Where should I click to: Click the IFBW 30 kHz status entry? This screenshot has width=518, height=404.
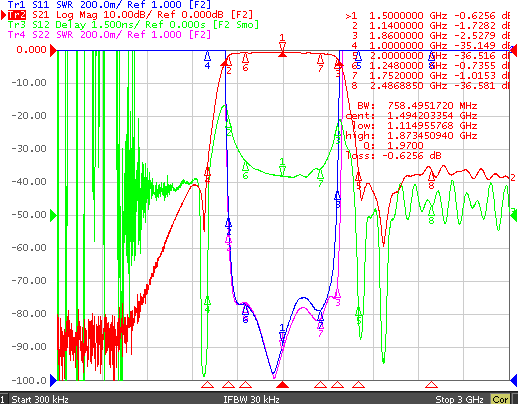(251, 399)
